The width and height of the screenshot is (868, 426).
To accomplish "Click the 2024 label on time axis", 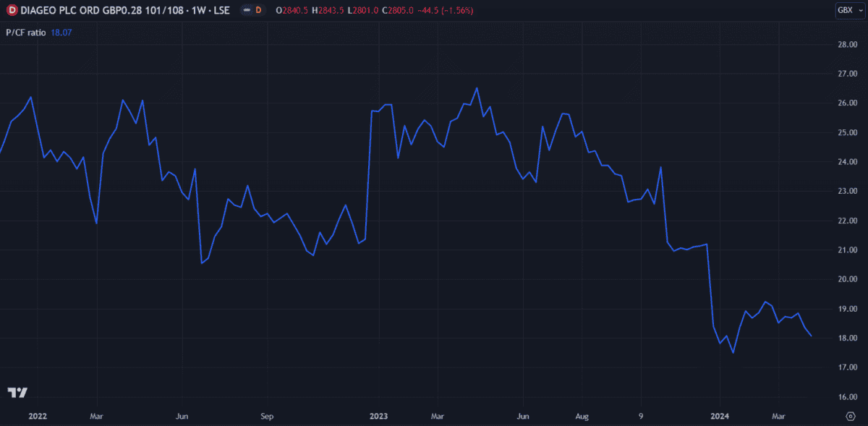I will click(x=720, y=417).
